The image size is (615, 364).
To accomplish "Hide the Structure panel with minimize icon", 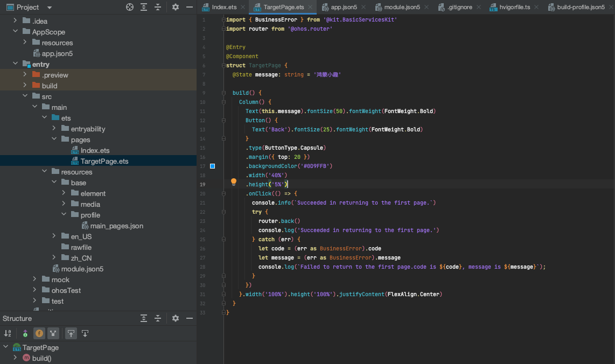I will pos(189,318).
